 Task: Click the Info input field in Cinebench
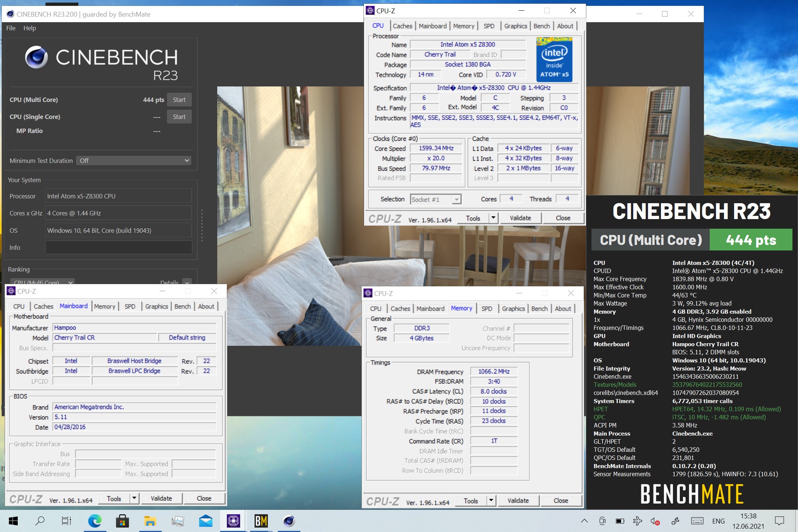coord(119,248)
